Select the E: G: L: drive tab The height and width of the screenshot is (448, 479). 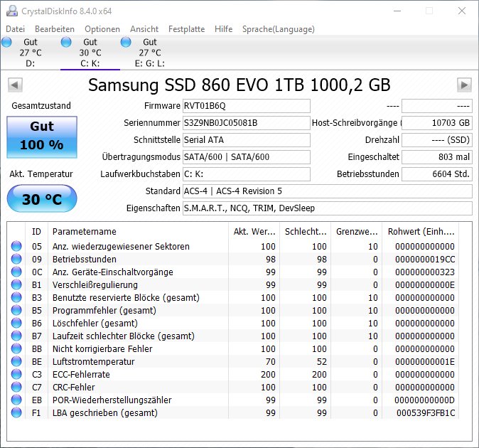pyautogui.click(x=150, y=53)
